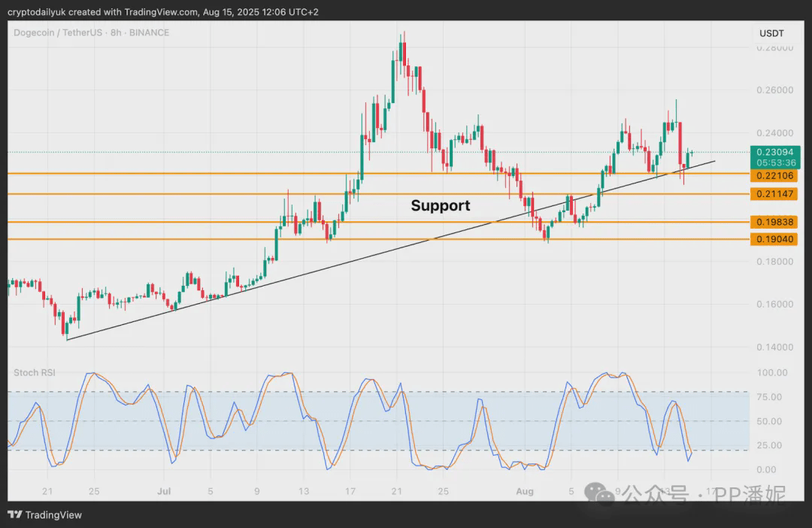Click the Dogecoin / TetherUS chart title
The height and width of the screenshot is (528, 812).
tap(91, 32)
